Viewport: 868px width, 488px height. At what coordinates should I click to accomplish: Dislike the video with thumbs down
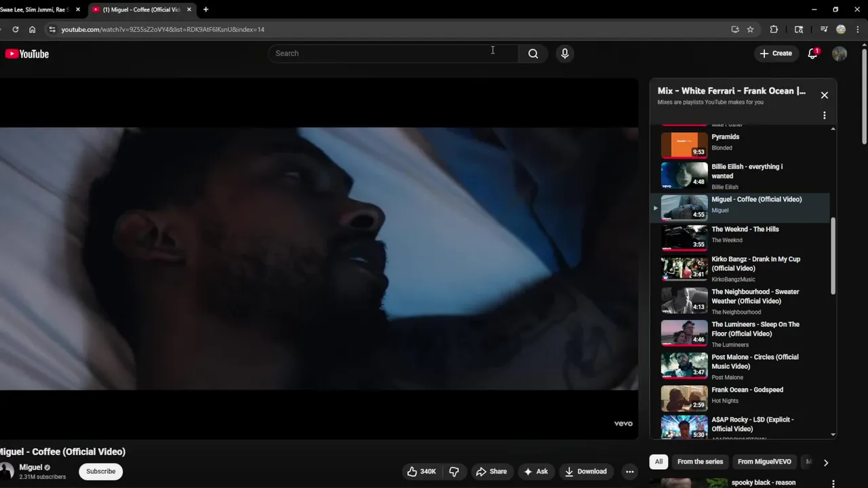coord(454,471)
